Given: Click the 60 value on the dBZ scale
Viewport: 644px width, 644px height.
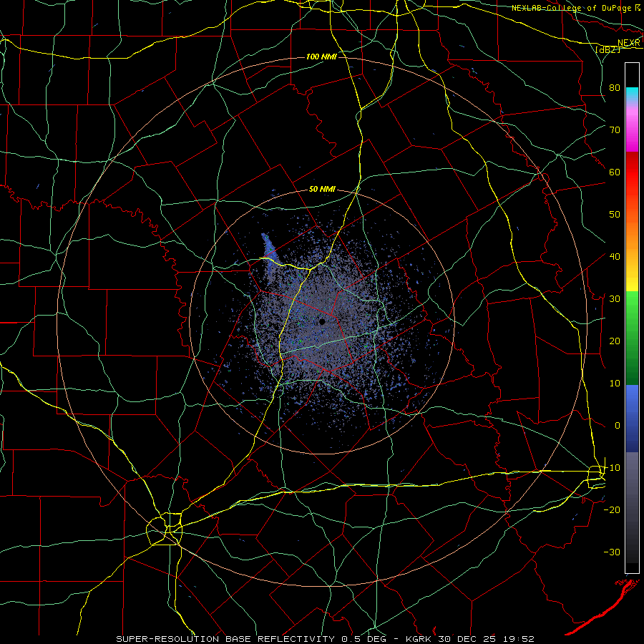Looking at the screenshot, I should [615, 172].
